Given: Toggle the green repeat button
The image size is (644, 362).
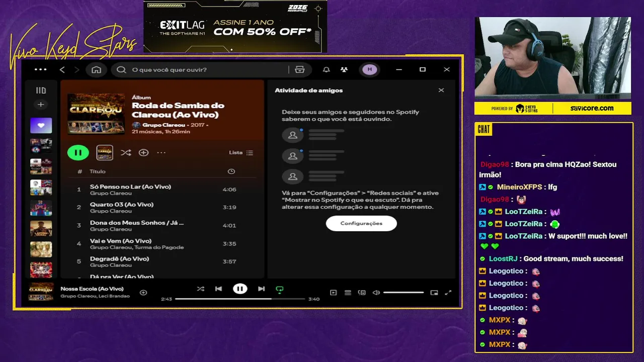Looking at the screenshot, I should pyautogui.click(x=280, y=289).
